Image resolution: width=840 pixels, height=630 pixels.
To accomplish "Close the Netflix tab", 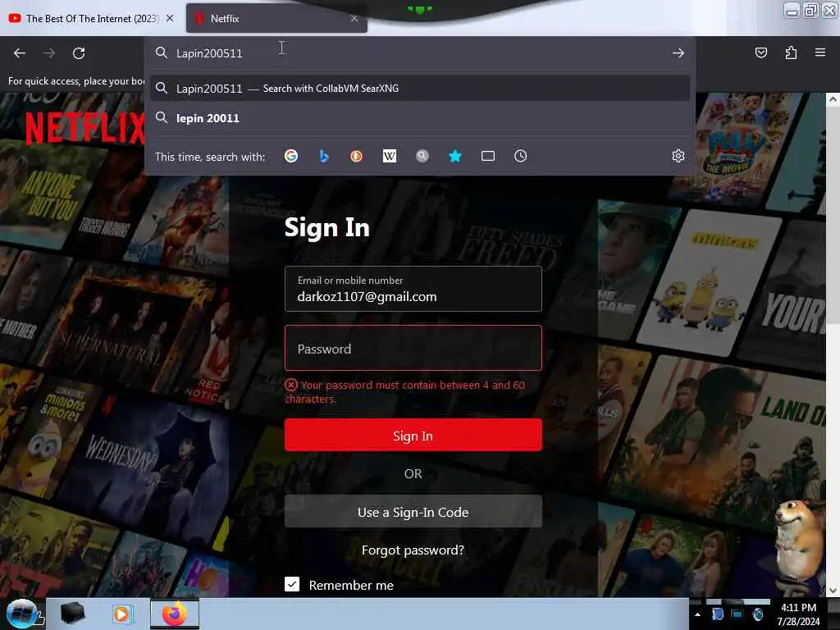I will click(354, 18).
